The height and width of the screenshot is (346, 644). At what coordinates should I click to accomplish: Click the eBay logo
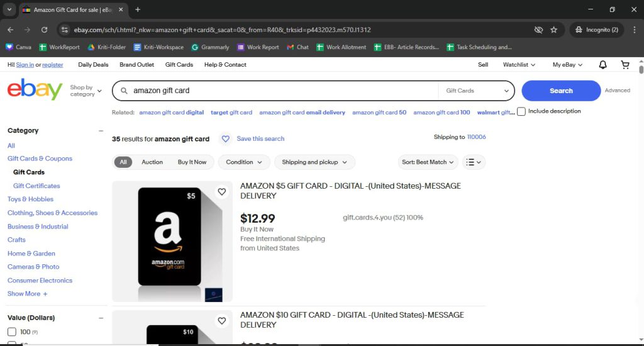35,89
